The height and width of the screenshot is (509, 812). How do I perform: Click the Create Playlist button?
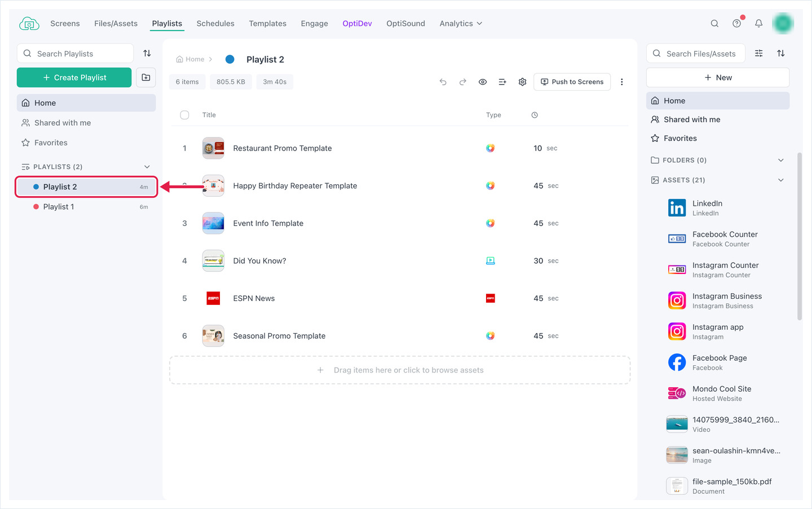tap(74, 78)
